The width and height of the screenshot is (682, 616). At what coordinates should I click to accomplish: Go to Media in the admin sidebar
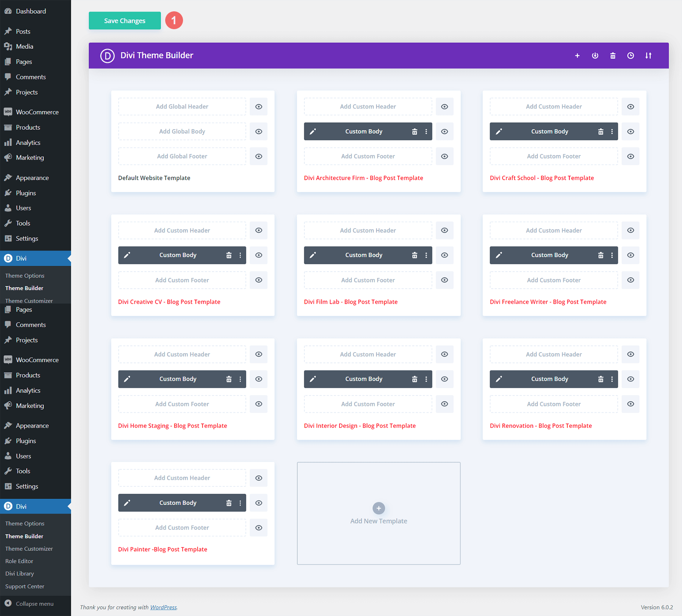(35, 47)
